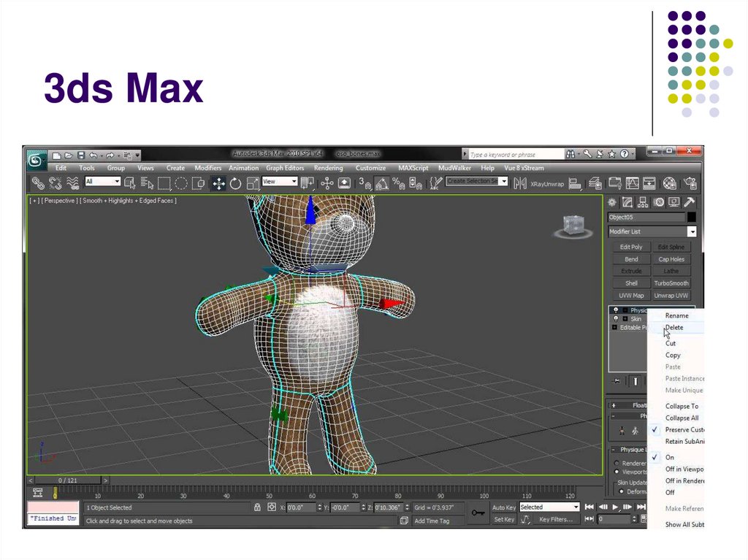
Task: Open the Hierarchy command panel tab
Action: [644, 202]
